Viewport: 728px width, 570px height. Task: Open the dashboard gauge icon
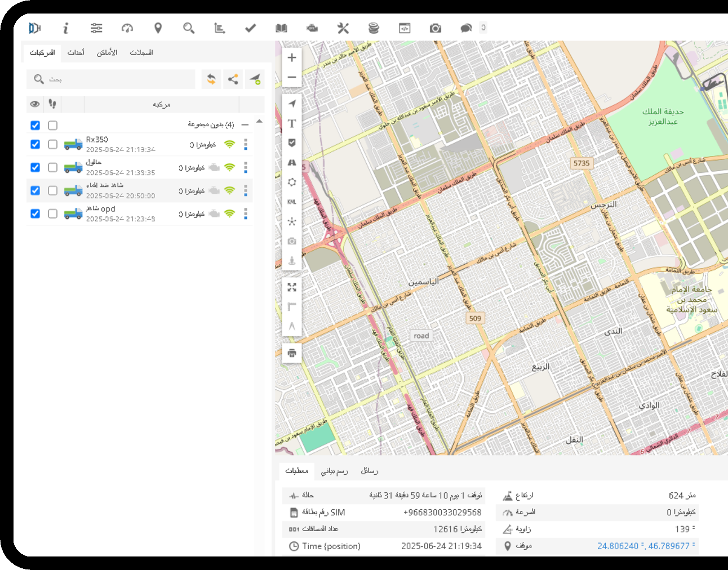[x=127, y=28]
